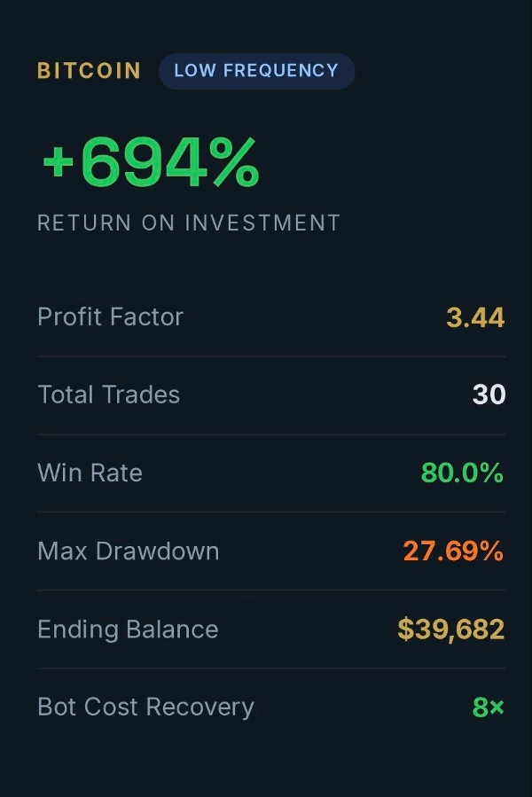
Task: Click the +694% return figure
Action: point(151,163)
